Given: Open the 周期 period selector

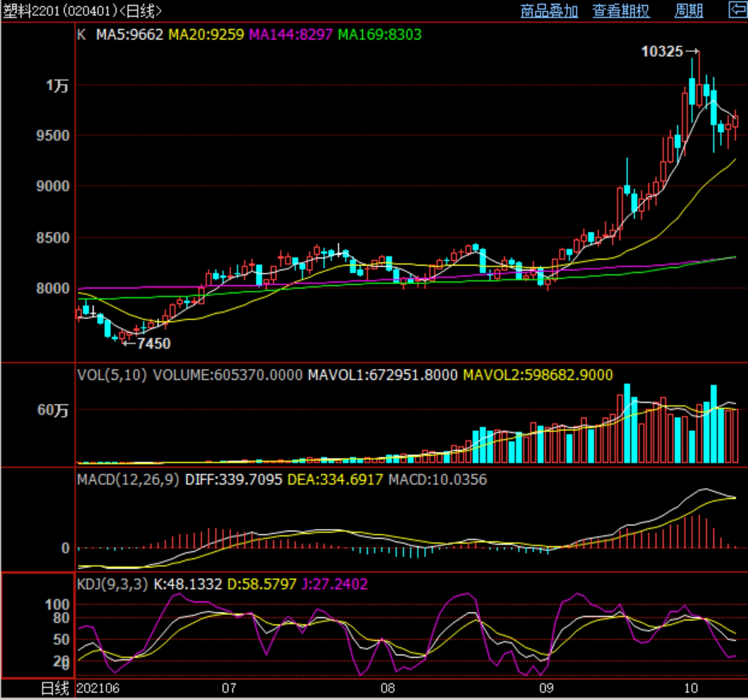Looking at the screenshot, I should [689, 11].
